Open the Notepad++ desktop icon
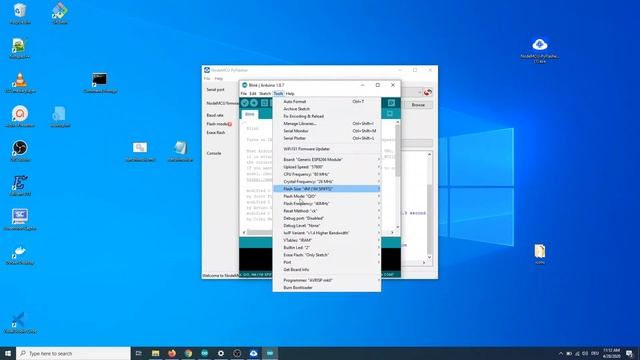This screenshot has height=360, width=640. [19, 48]
